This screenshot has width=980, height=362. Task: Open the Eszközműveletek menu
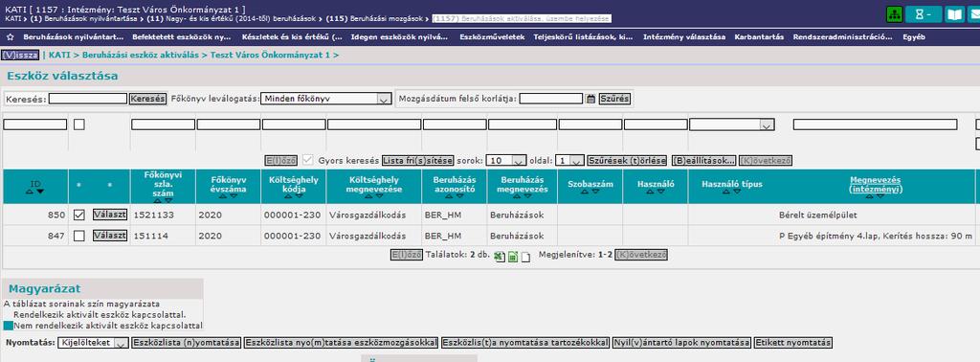point(492,37)
